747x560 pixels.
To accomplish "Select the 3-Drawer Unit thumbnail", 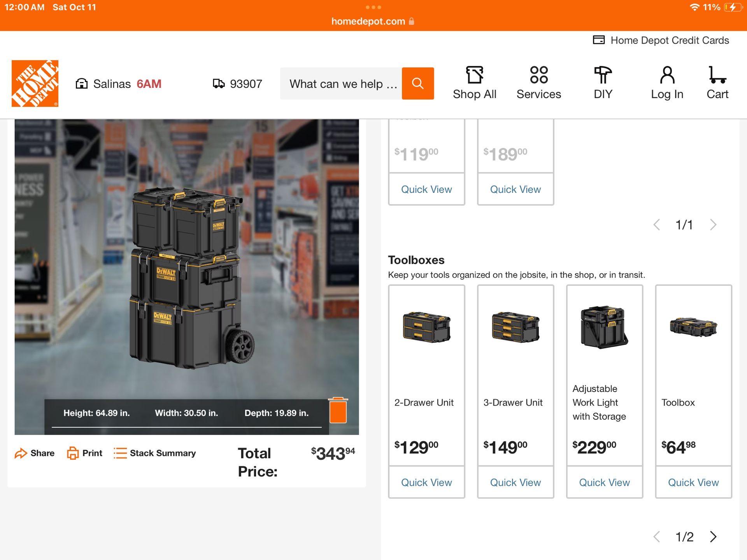I will tap(516, 327).
